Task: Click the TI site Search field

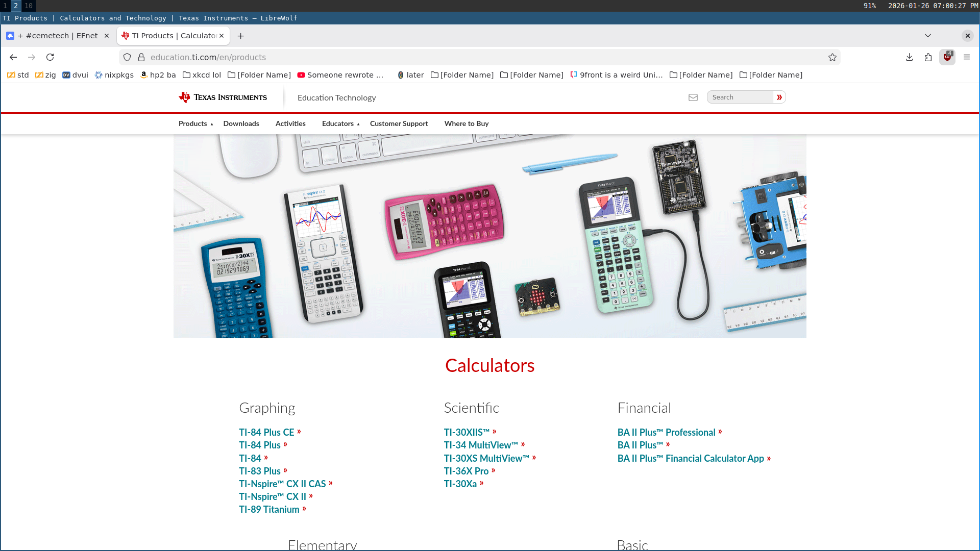Action: 740,97
